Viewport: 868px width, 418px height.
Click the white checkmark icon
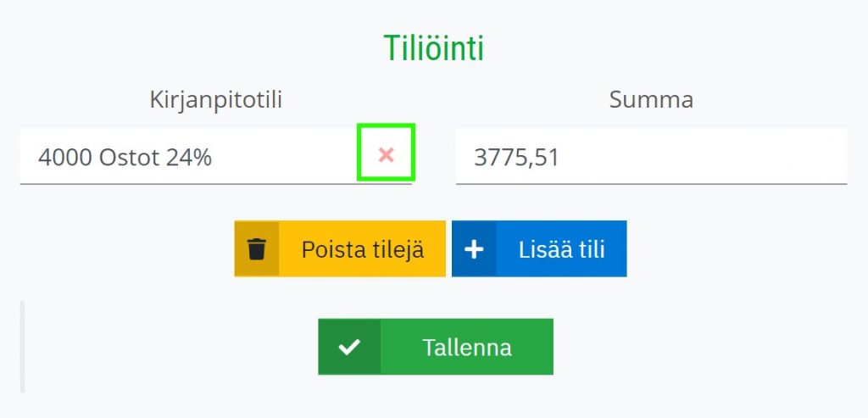[349, 347]
